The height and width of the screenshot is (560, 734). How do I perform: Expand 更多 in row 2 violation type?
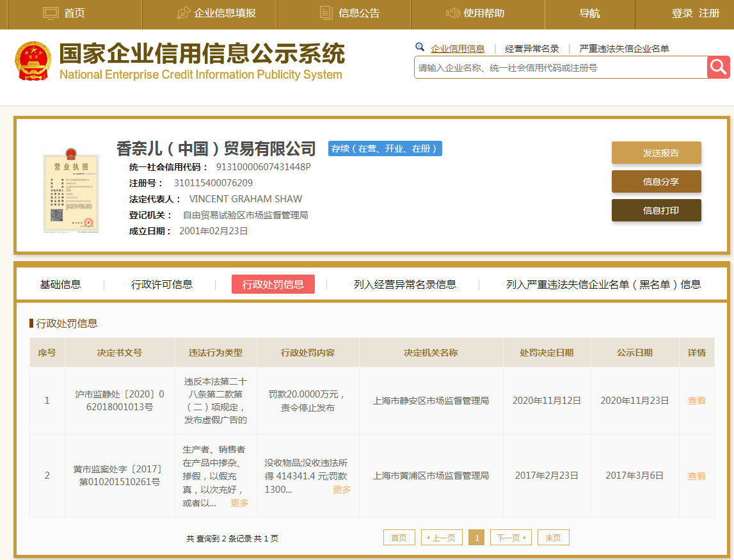[239, 503]
